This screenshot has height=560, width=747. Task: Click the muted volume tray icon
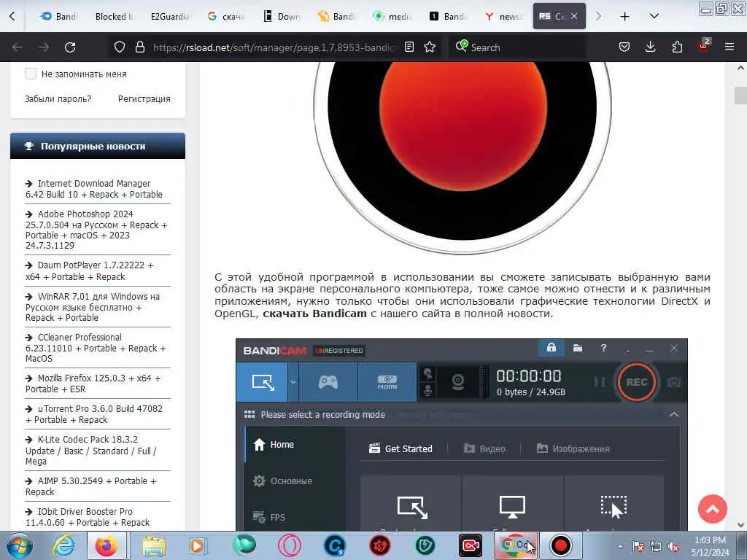[x=673, y=547]
